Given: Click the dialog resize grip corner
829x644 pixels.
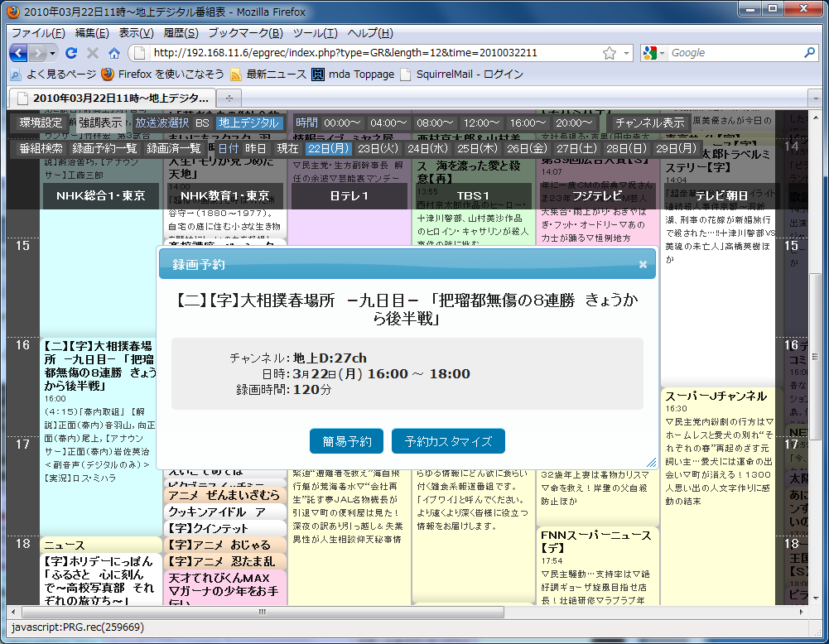Looking at the screenshot, I should tap(651, 463).
